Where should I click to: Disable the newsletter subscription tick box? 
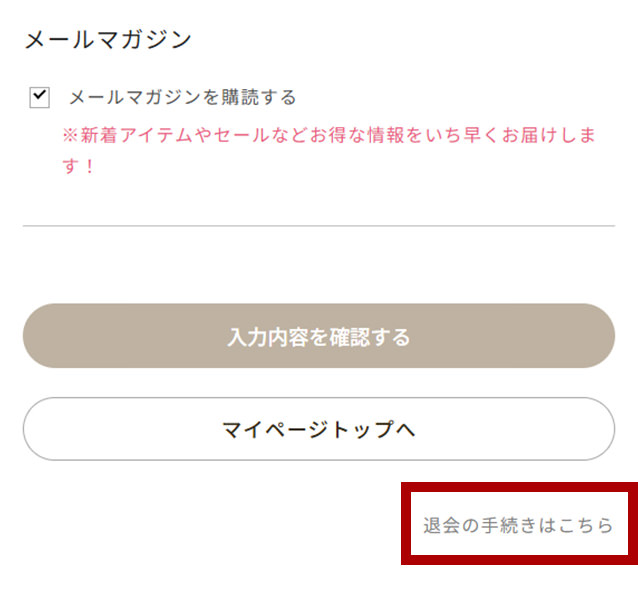tap(40, 97)
